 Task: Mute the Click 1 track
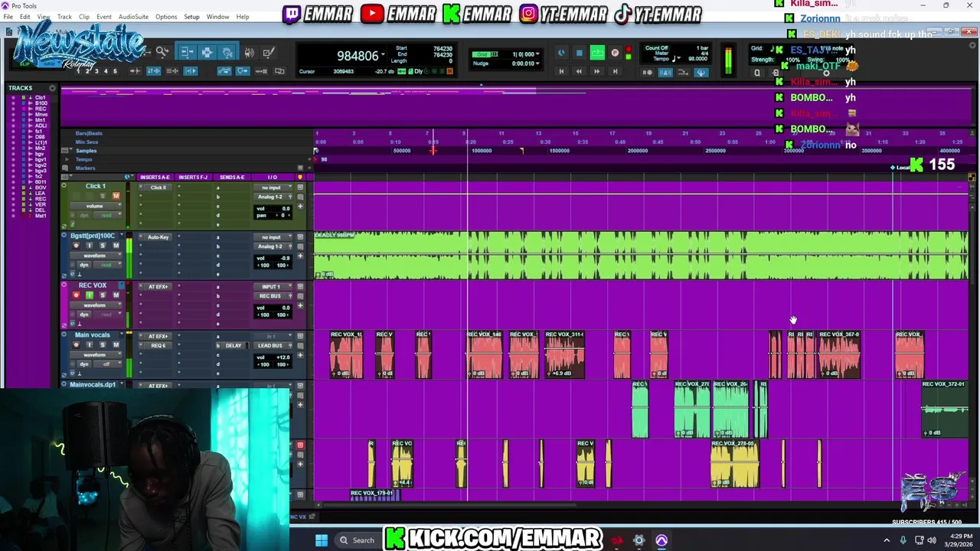click(116, 196)
